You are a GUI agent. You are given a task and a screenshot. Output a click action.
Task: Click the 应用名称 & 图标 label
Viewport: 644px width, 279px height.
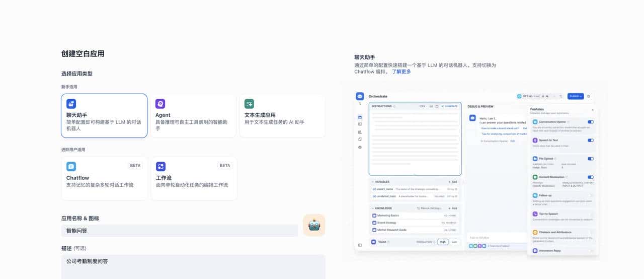point(80,218)
